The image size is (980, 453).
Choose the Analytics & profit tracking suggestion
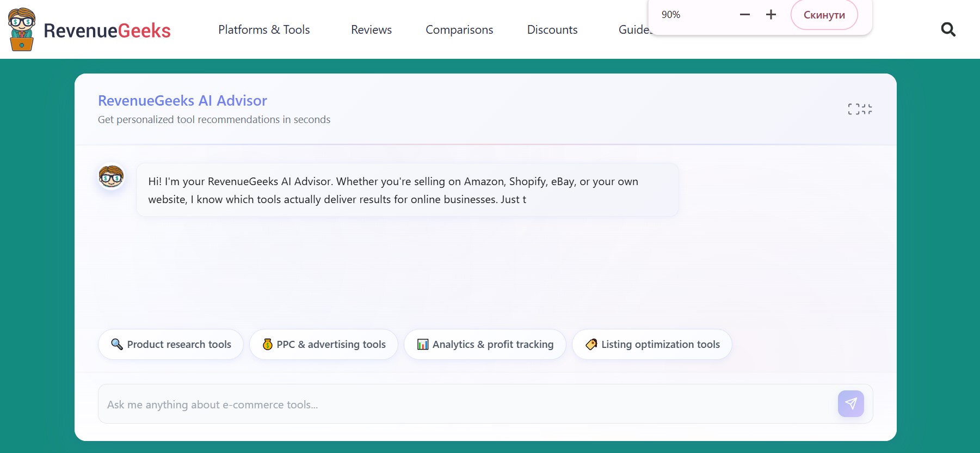tap(485, 344)
